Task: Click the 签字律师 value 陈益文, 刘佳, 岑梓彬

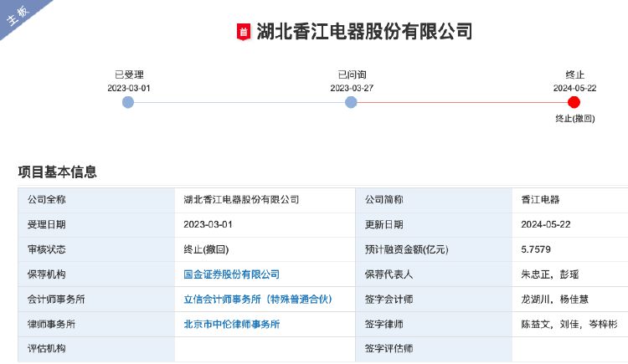Action: tap(569, 324)
